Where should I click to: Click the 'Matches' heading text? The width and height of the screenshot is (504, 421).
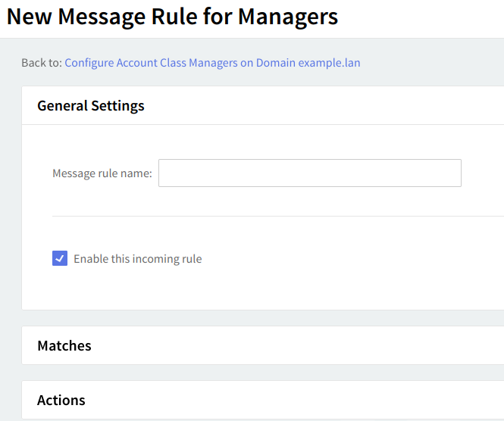[64, 346]
